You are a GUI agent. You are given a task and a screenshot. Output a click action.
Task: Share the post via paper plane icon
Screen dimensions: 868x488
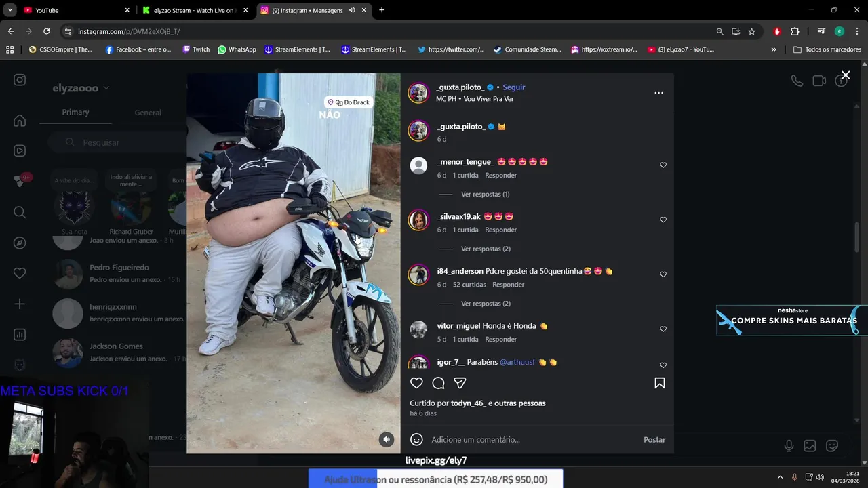point(460,383)
